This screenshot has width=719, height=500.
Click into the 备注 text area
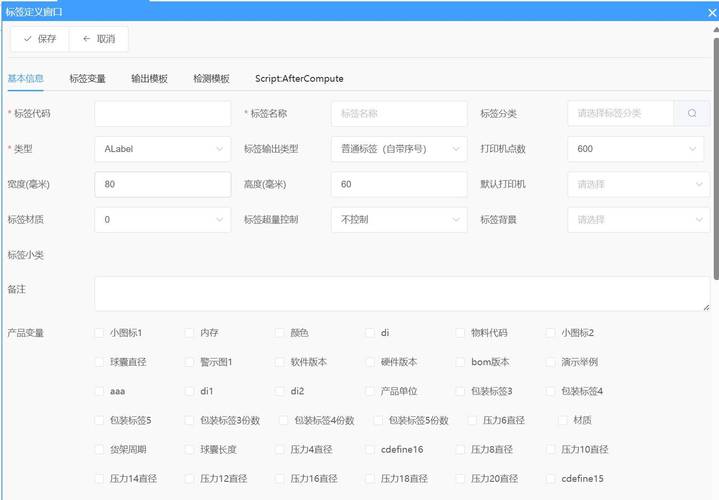[x=402, y=294]
